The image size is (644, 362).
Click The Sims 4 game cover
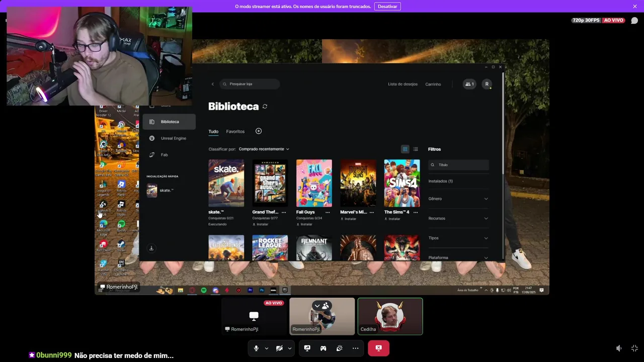tap(401, 183)
